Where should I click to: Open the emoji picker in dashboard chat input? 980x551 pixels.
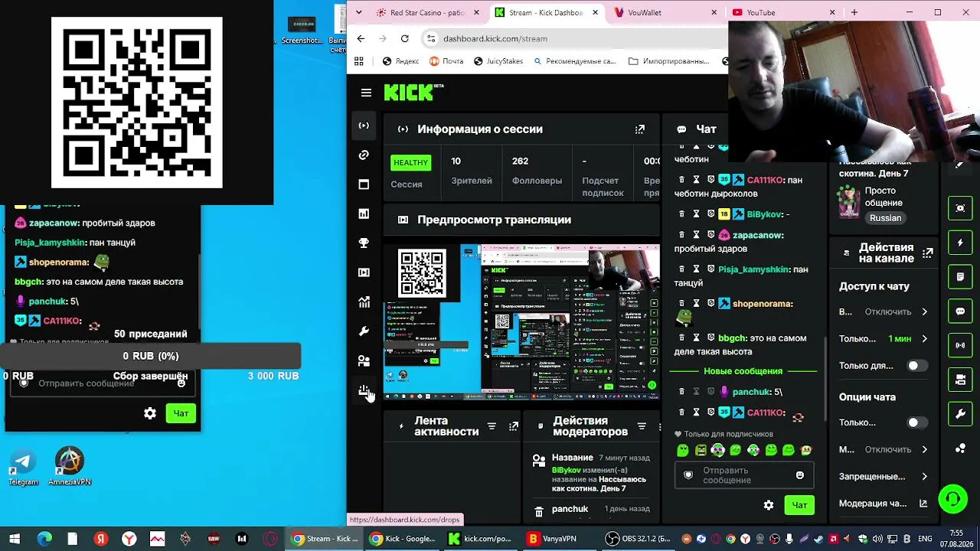coord(800,475)
